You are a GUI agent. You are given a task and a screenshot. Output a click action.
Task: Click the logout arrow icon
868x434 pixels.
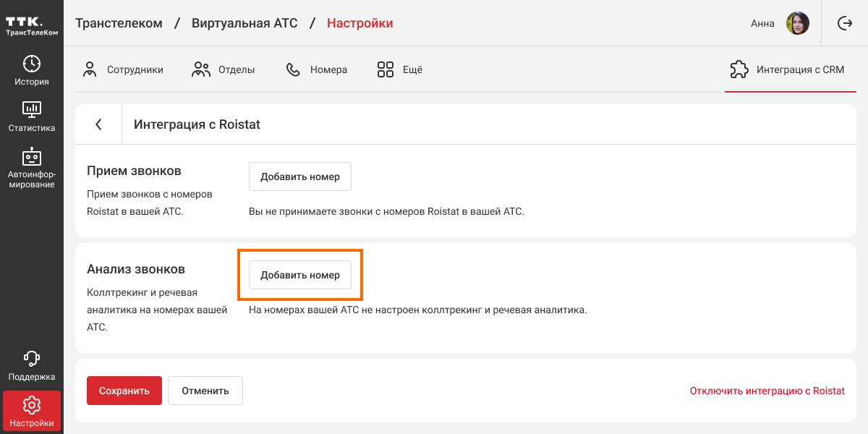tap(844, 23)
